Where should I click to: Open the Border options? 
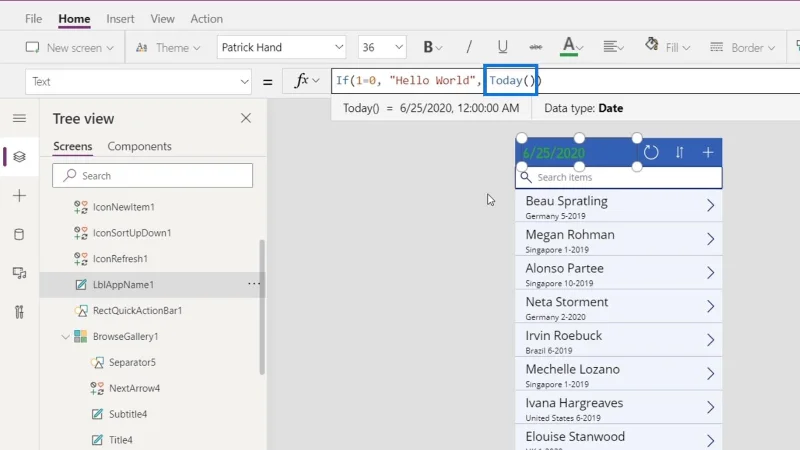(742, 47)
